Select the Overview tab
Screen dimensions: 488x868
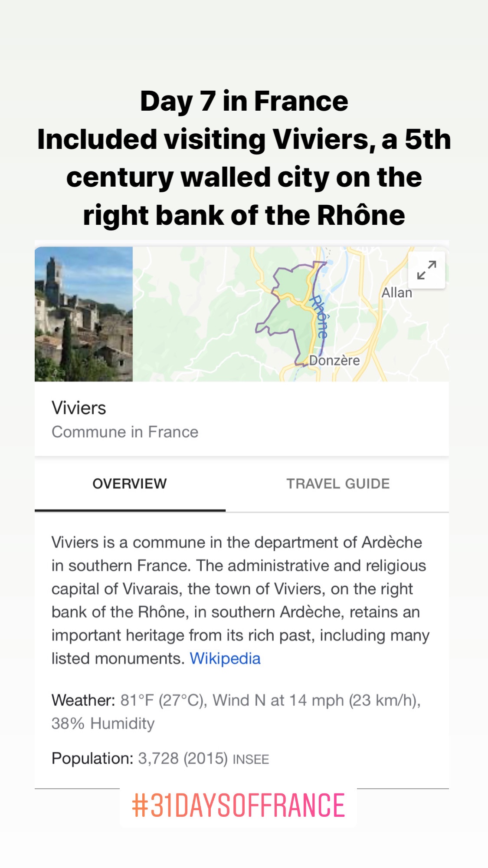[x=130, y=484]
